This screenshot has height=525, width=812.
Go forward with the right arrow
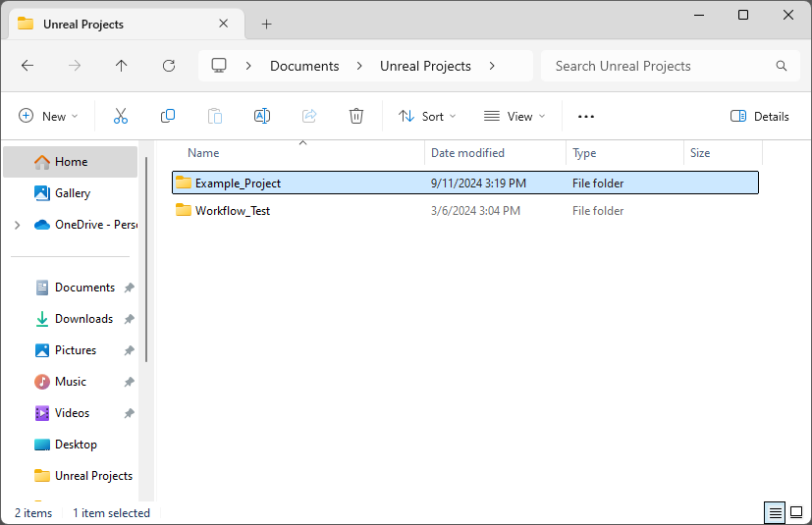(75, 66)
